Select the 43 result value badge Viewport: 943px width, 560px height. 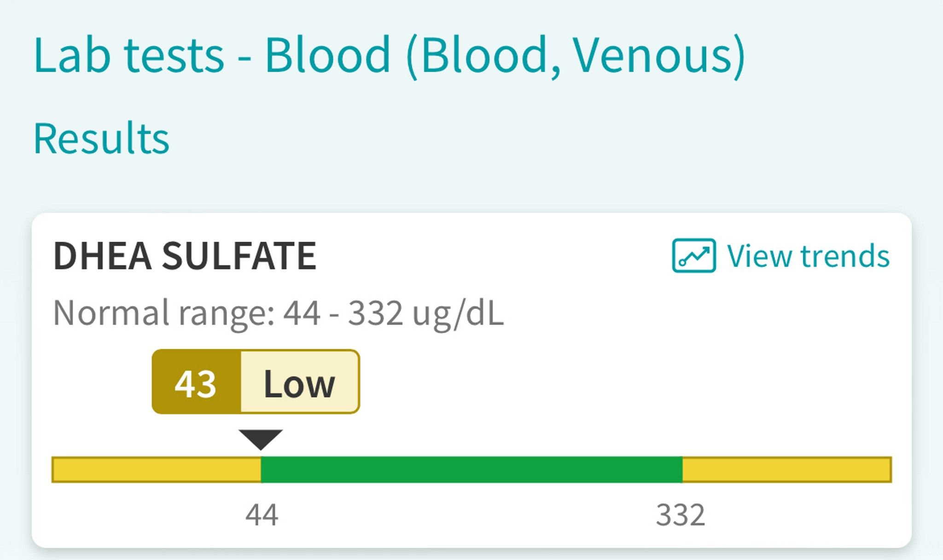tap(196, 382)
